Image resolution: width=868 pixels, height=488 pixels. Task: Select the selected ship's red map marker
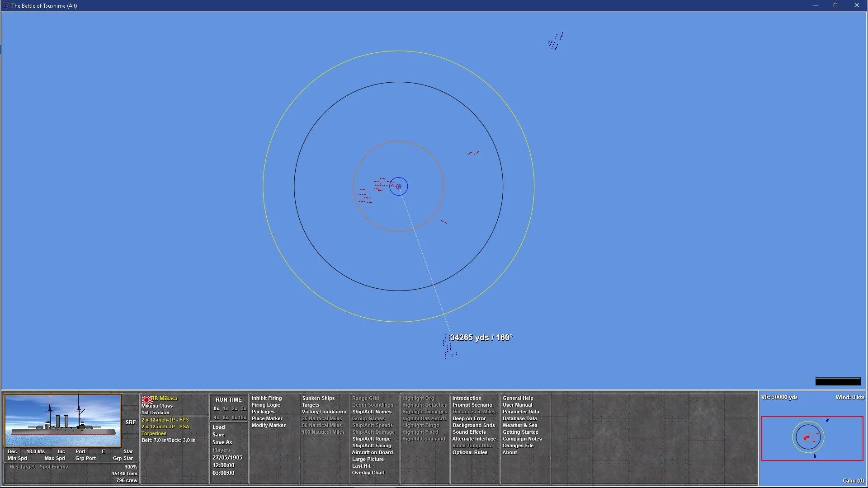[x=399, y=186]
